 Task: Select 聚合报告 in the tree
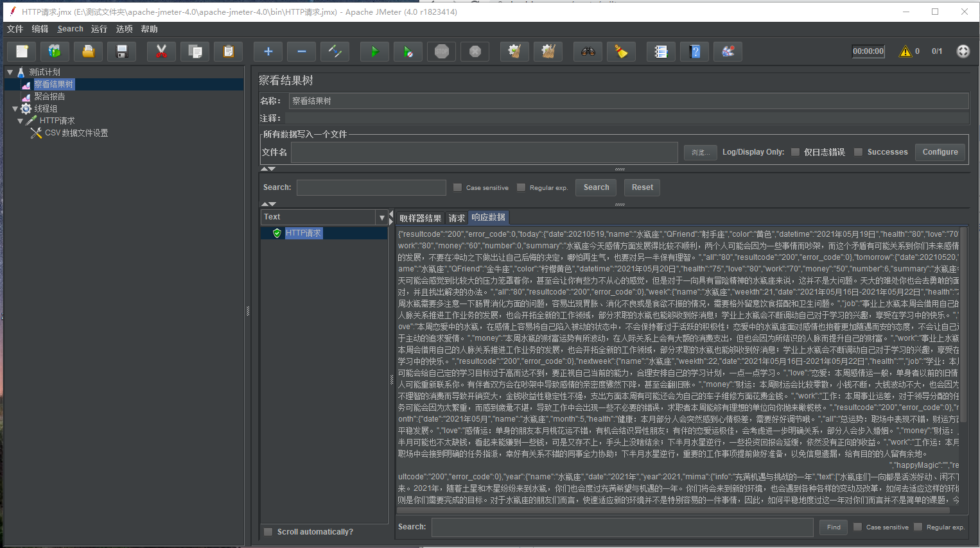[x=49, y=96]
